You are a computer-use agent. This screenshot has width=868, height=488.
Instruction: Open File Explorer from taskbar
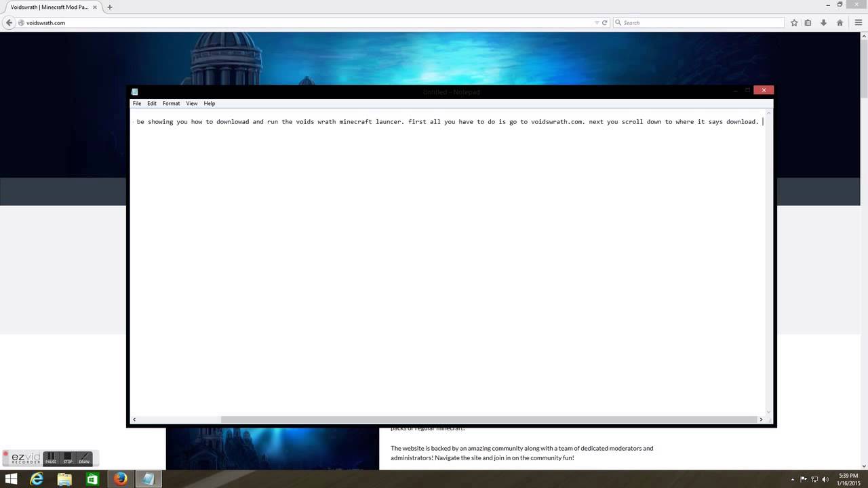coord(64,479)
